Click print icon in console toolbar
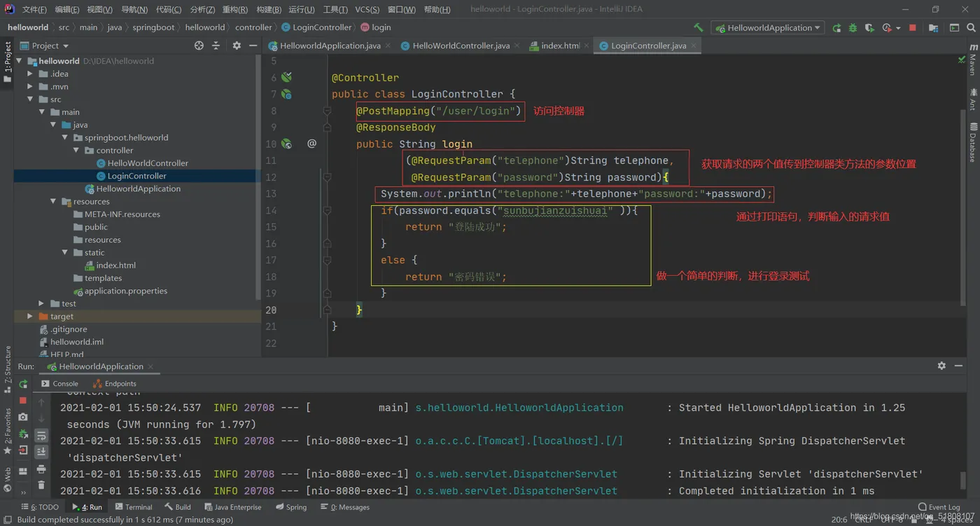The height and width of the screenshot is (526, 980). click(41, 469)
